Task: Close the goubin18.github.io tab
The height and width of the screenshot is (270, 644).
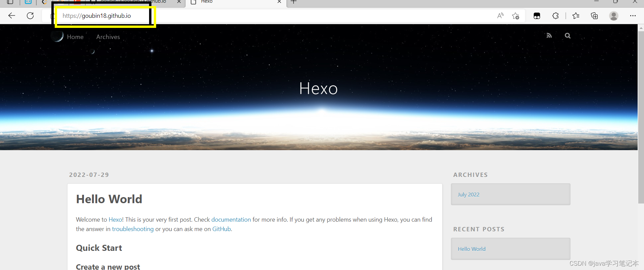Action: 179,2
